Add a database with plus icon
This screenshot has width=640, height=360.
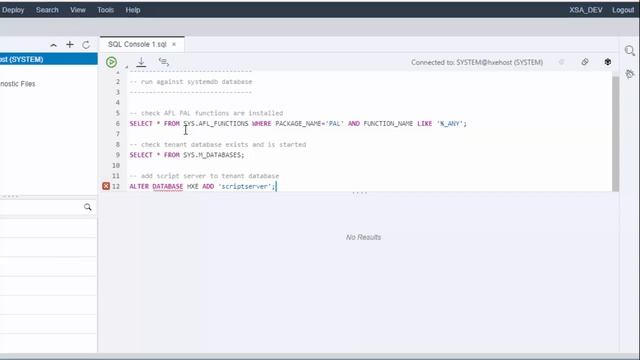click(x=70, y=44)
